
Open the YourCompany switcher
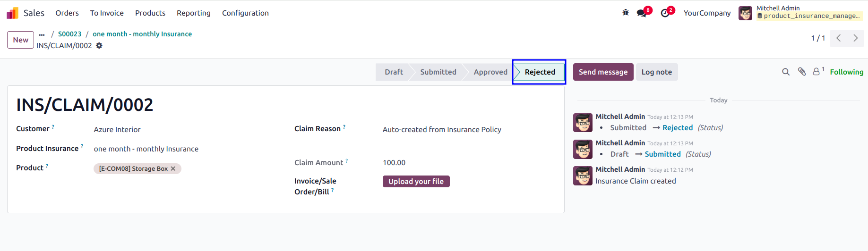pyautogui.click(x=707, y=13)
